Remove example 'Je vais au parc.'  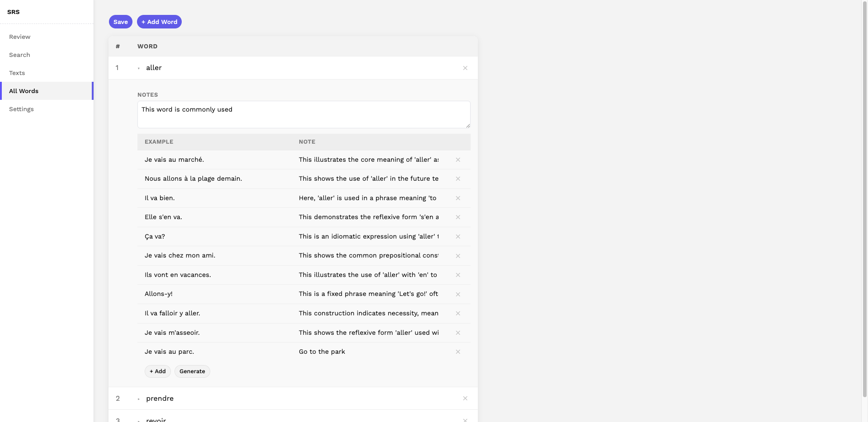pos(458,352)
